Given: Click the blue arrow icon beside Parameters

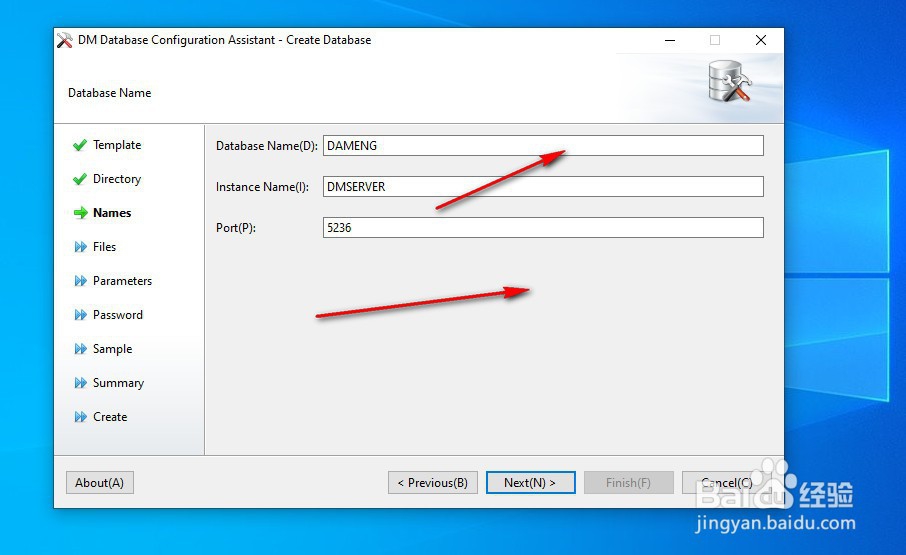Looking at the screenshot, I should pos(80,281).
